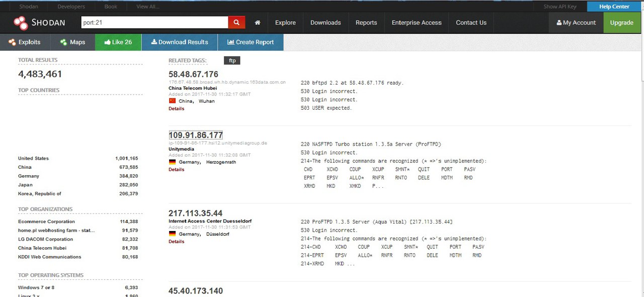Filter by China Telecom Hubei in sidebar
Screen dimensions: 644x297
(x=42, y=248)
